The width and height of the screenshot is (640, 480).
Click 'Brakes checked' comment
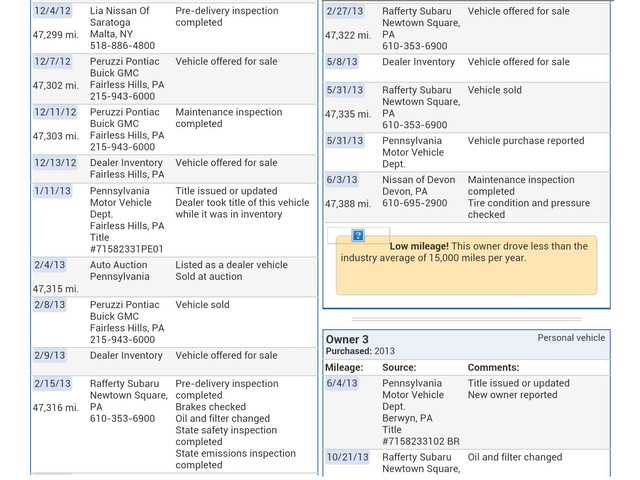[211, 407]
